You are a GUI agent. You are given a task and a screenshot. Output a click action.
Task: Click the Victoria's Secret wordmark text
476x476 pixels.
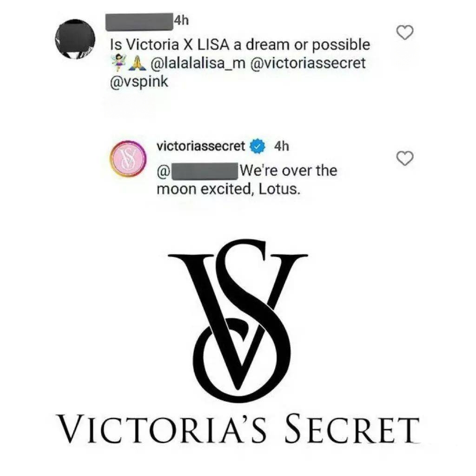238,429
